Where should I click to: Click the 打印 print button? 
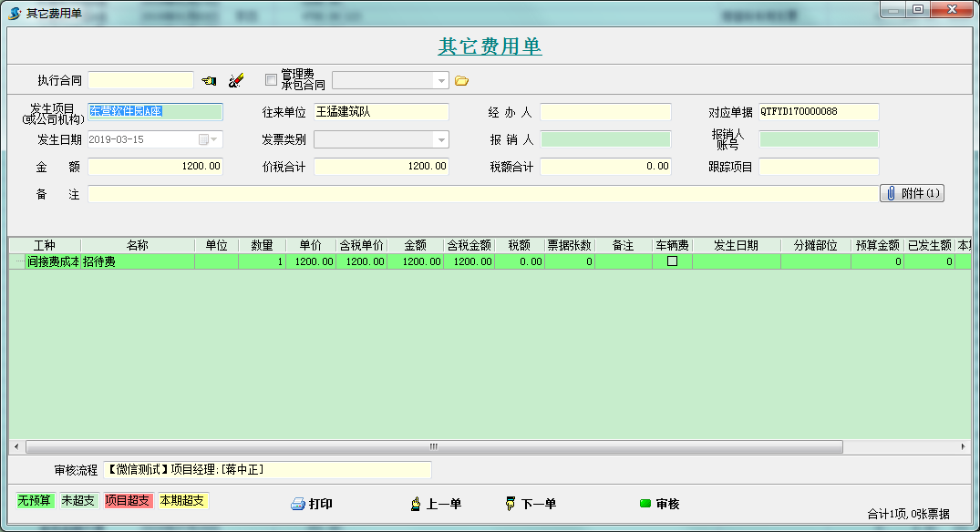click(311, 504)
